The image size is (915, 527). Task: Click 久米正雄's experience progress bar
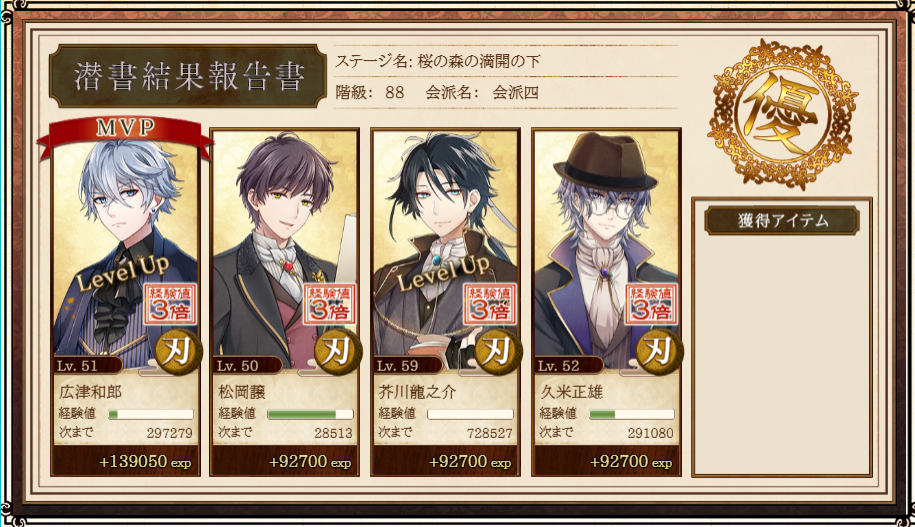632,414
